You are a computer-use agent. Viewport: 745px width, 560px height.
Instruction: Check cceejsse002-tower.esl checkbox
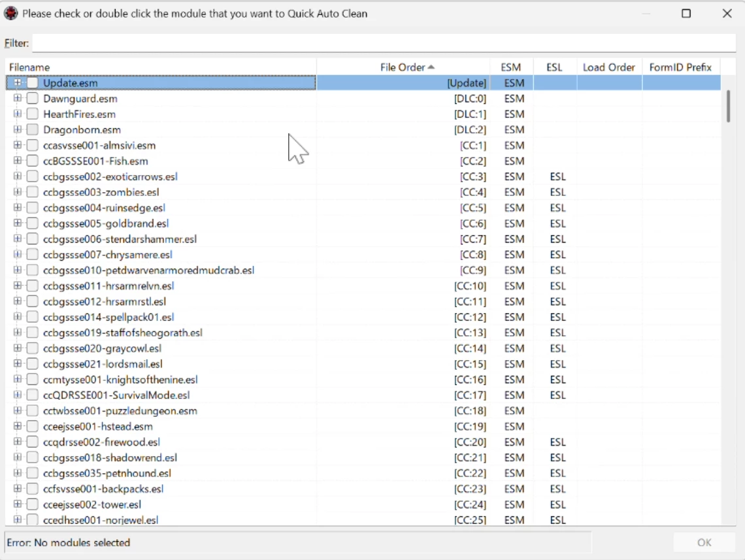pyautogui.click(x=32, y=504)
